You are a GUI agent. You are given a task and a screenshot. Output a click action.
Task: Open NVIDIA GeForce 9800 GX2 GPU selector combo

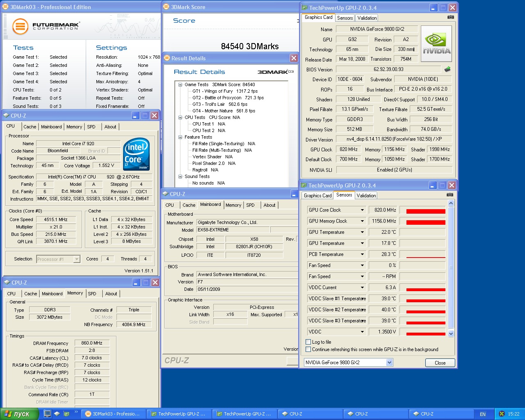349,363
